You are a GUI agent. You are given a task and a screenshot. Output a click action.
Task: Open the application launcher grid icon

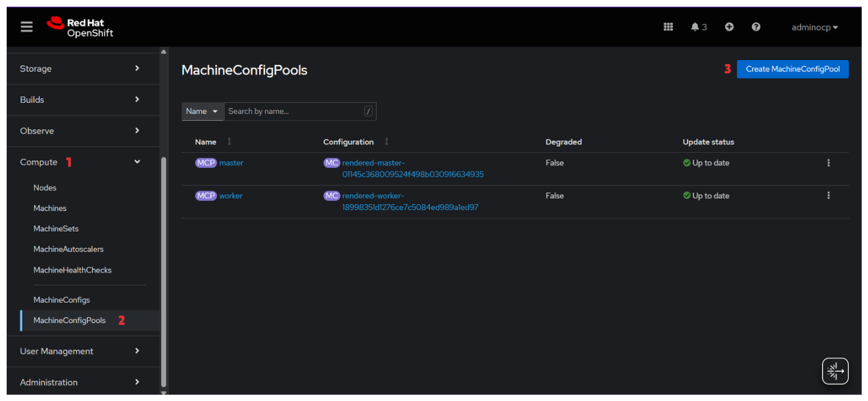(x=668, y=27)
